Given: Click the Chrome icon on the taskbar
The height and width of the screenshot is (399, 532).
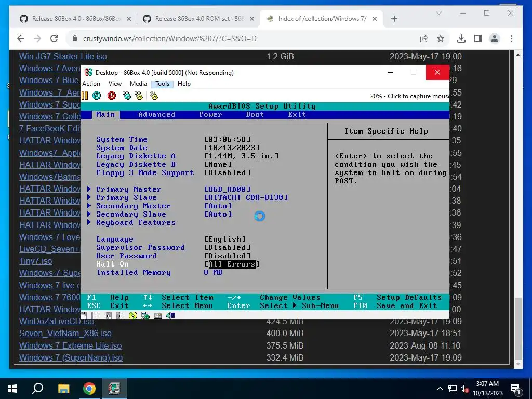Looking at the screenshot, I should pos(89,389).
